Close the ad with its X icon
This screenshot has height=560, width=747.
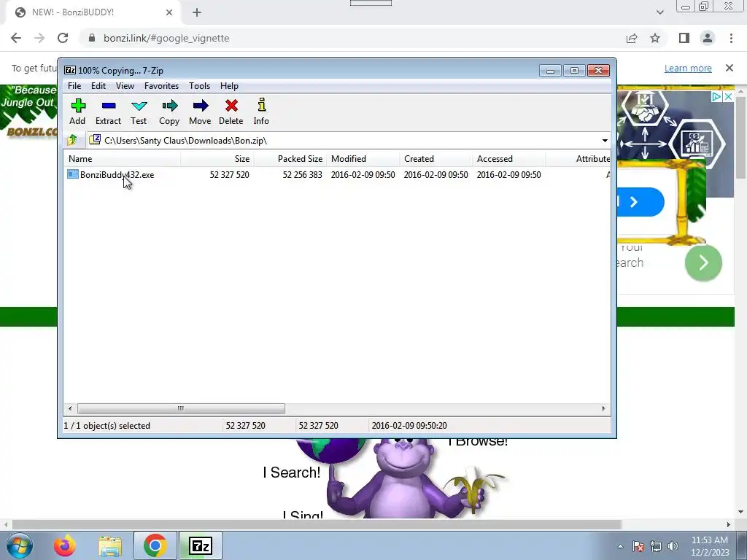pos(728,97)
